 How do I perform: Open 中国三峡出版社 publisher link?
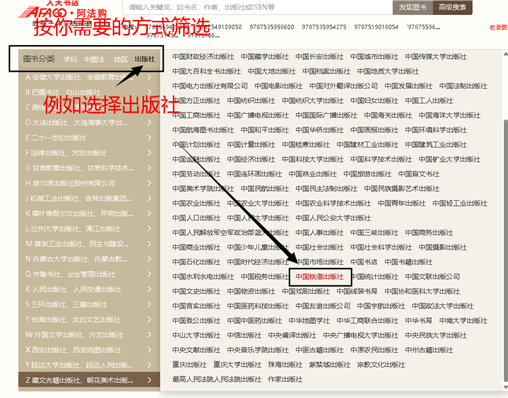(374, 233)
